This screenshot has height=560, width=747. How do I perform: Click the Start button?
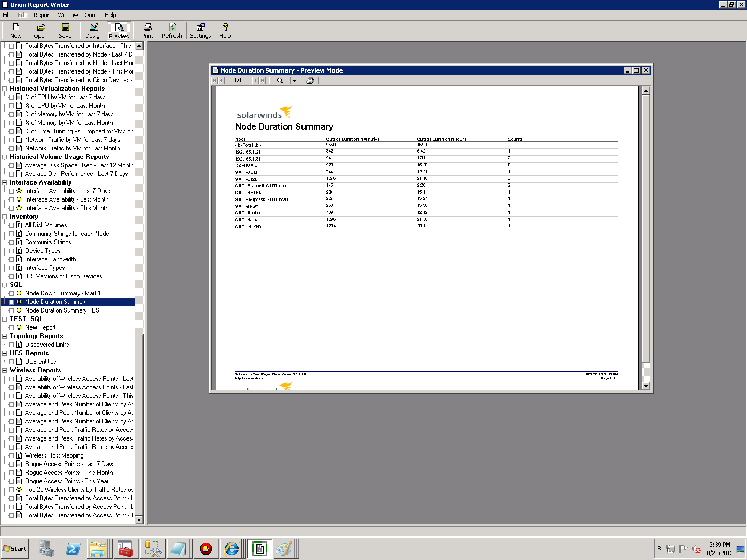(15, 549)
